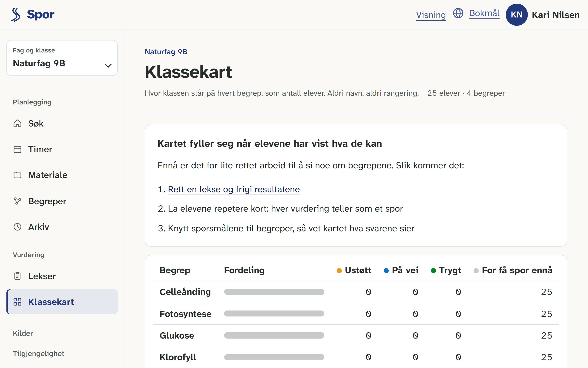
Task: Open the Visning link in header
Action: click(431, 15)
